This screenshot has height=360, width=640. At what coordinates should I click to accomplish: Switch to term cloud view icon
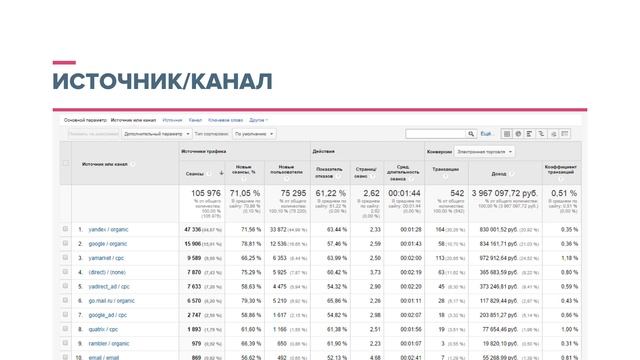(x=553, y=134)
